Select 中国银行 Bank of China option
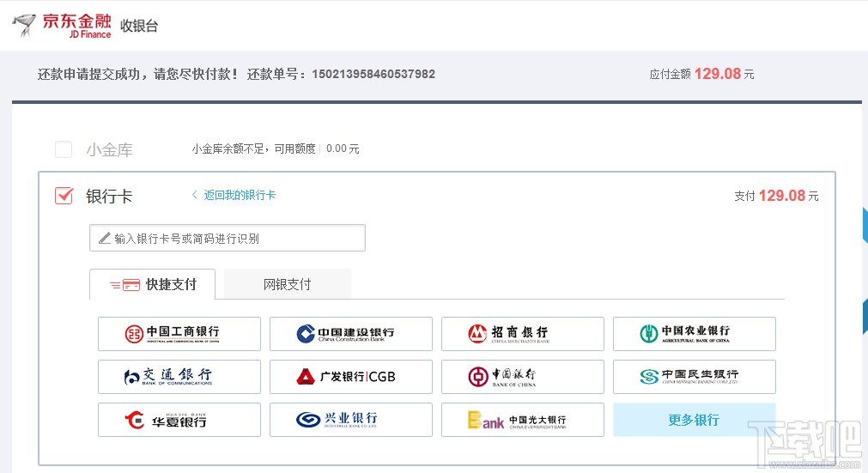 523,377
